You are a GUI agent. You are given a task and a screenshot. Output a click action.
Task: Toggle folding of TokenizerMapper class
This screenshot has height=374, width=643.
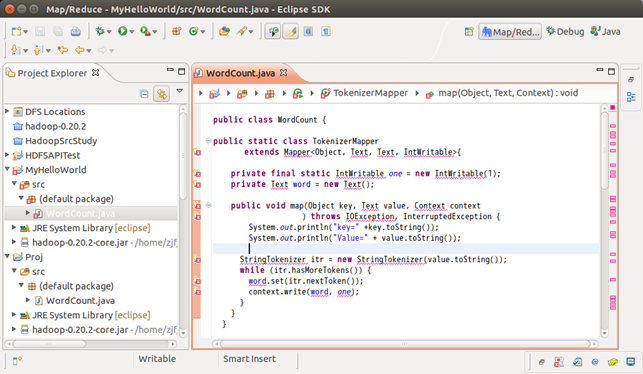click(x=208, y=141)
